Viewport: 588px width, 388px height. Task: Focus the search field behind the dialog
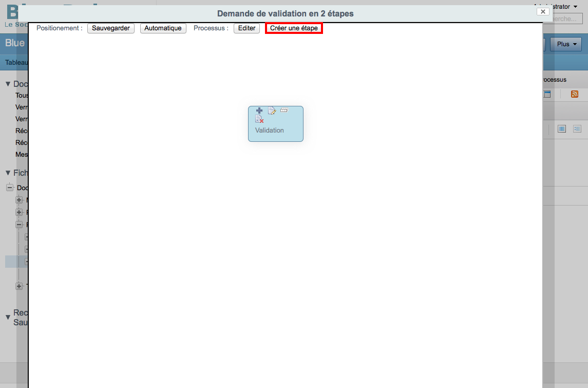pos(566,19)
